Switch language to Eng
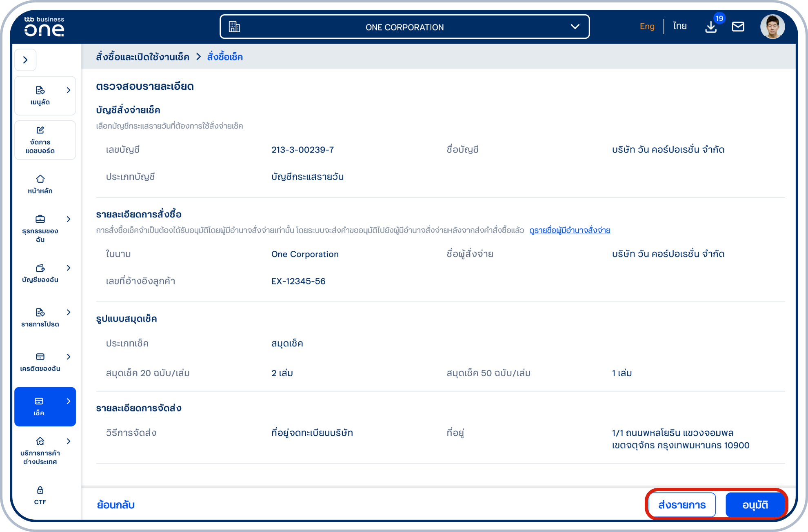 coord(647,27)
